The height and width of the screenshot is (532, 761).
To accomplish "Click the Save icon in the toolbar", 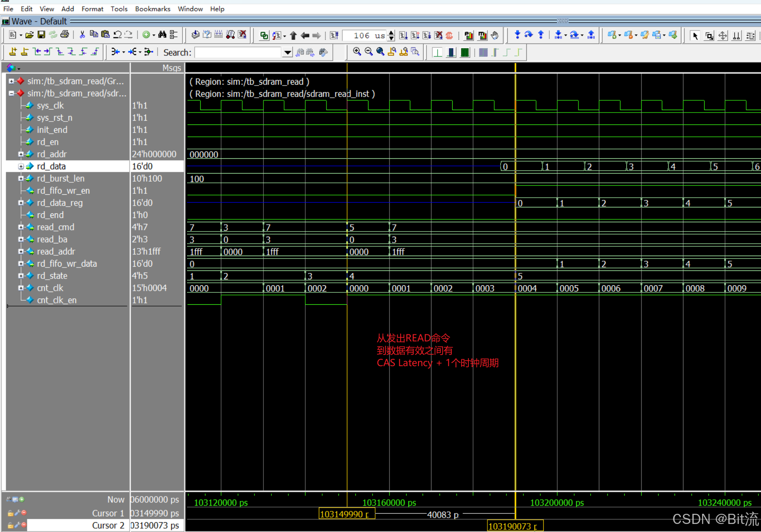I will pos(41,35).
